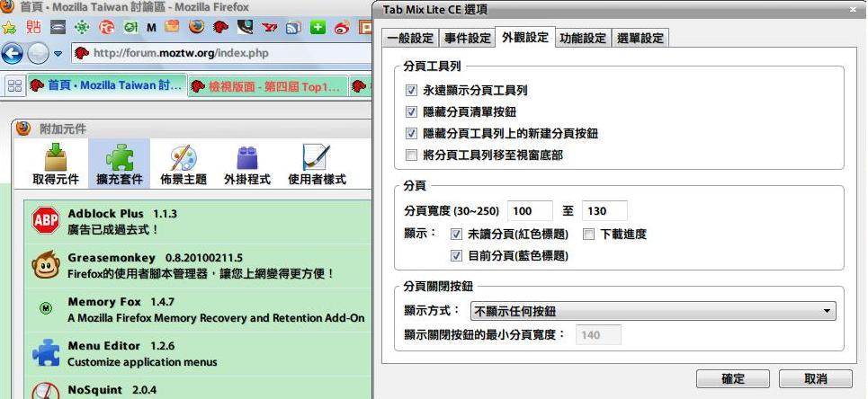The width and height of the screenshot is (868, 399).
Task: Switch to the 功能設定 tab
Action: point(581,38)
